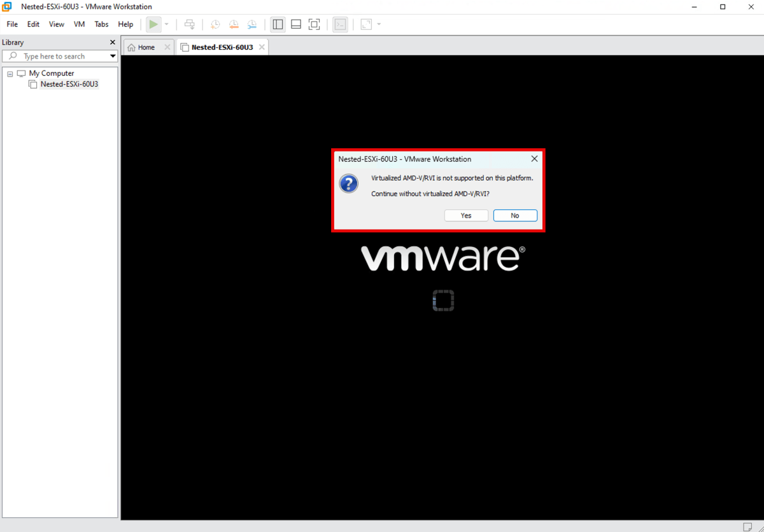Open the Tabs menu

(x=101, y=24)
